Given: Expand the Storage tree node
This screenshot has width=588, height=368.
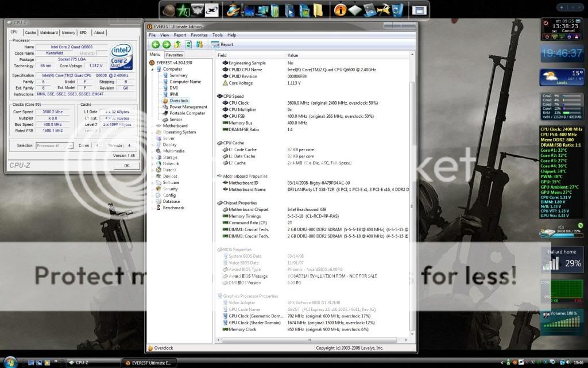Looking at the screenshot, I should (153, 158).
